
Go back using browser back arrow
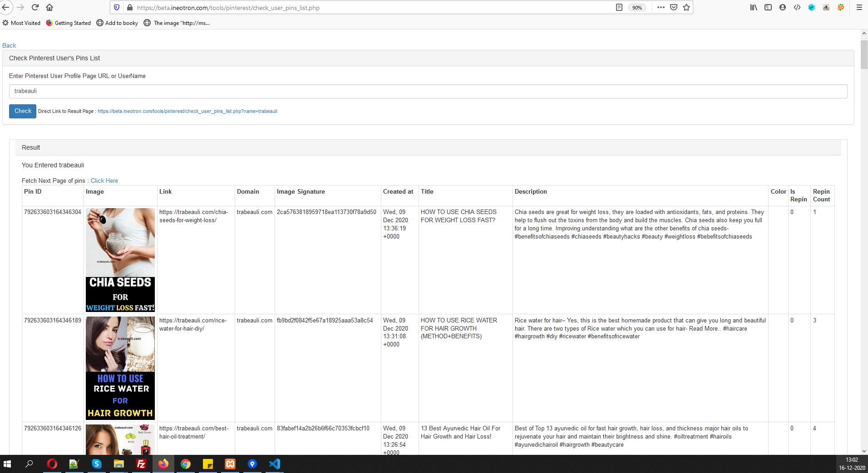click(5, 7)
